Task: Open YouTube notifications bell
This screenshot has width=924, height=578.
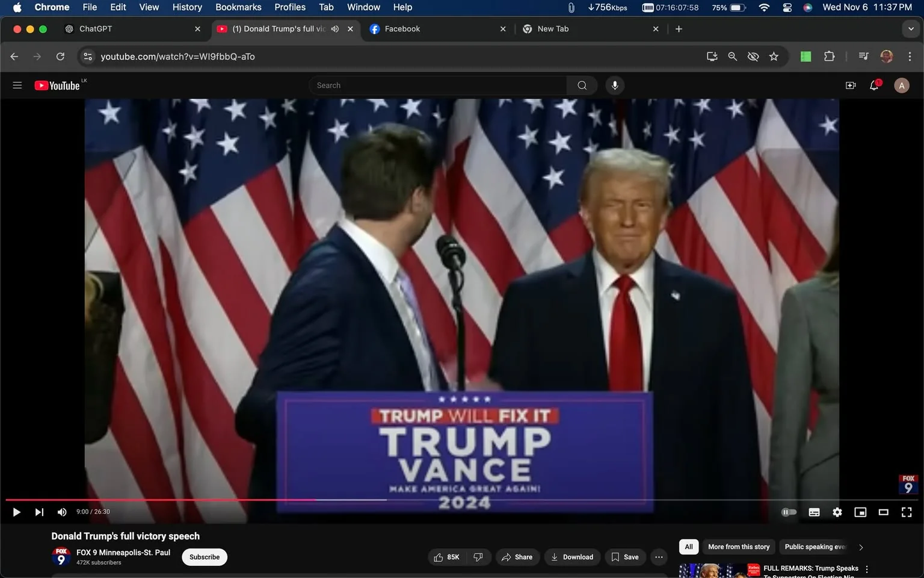Action: click(875, 85)
